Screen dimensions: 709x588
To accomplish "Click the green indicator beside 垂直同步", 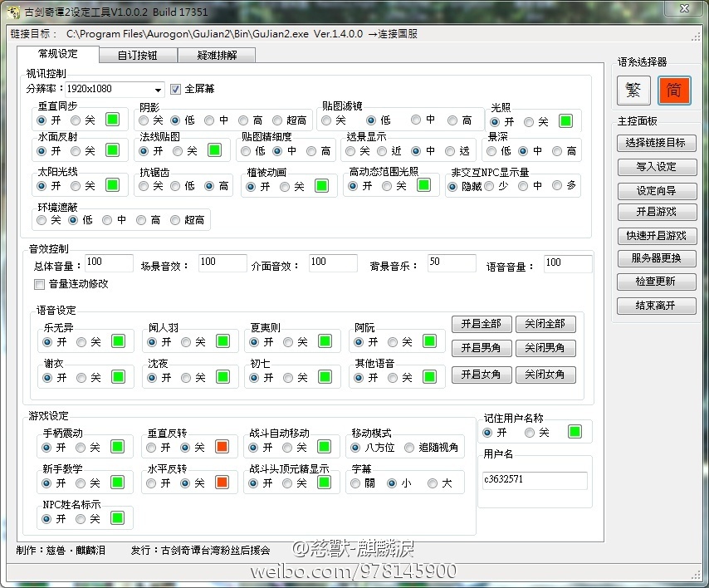I will coord(112,120).
